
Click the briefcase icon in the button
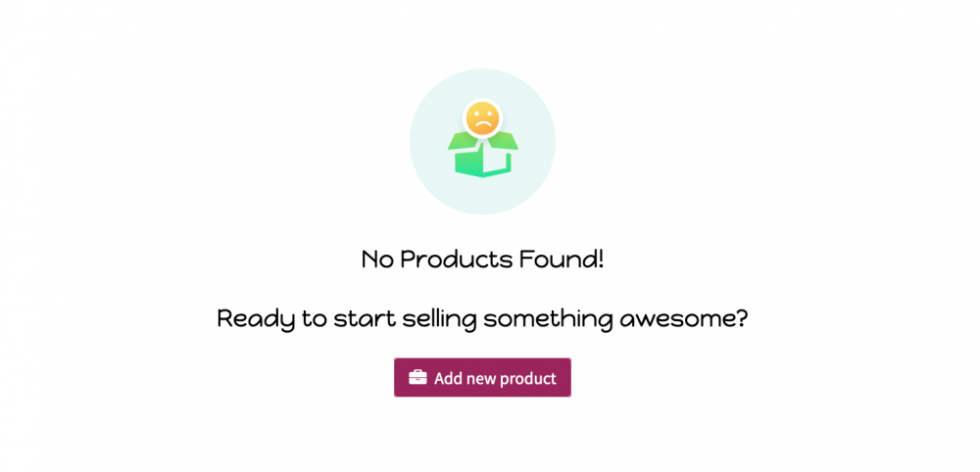point(417,377)
